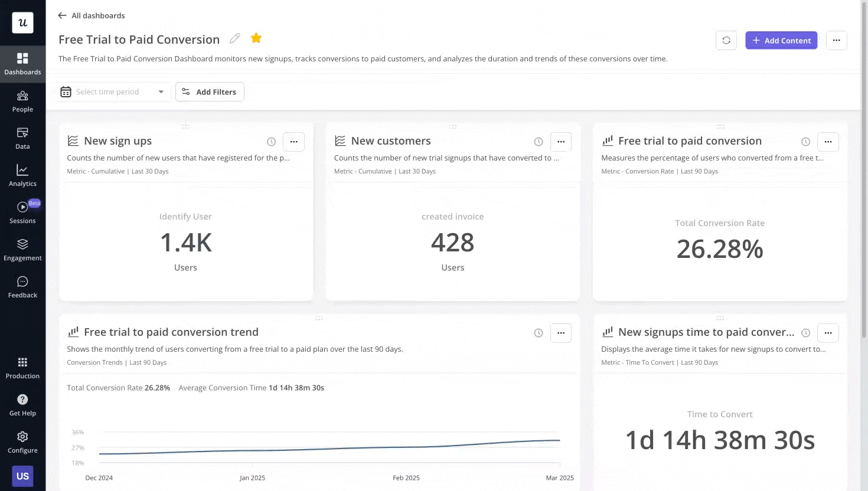Open the options menu on New sign ups card
This screenshot has height=491, width=868.
(x=293, y=142)
